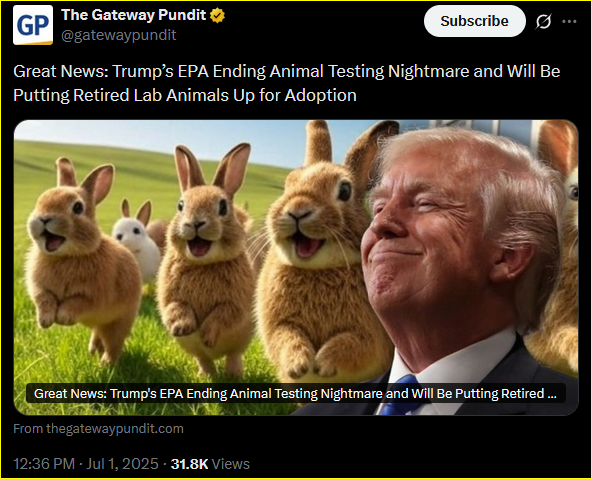Image resolution: width=592 pixels, height=479 pixels.
Task: Click the 12:36 PM timestamp
Action: (x=44, y=464)
